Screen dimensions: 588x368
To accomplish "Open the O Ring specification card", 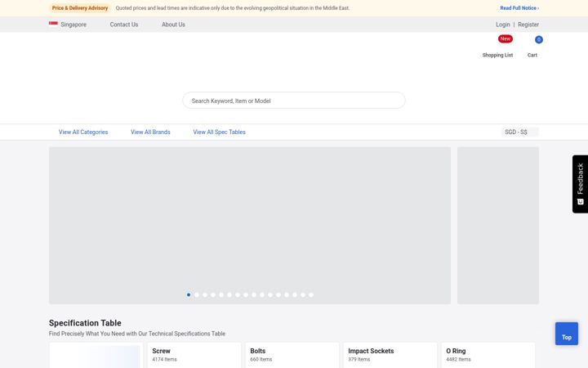I will click(x=488, y=355).
